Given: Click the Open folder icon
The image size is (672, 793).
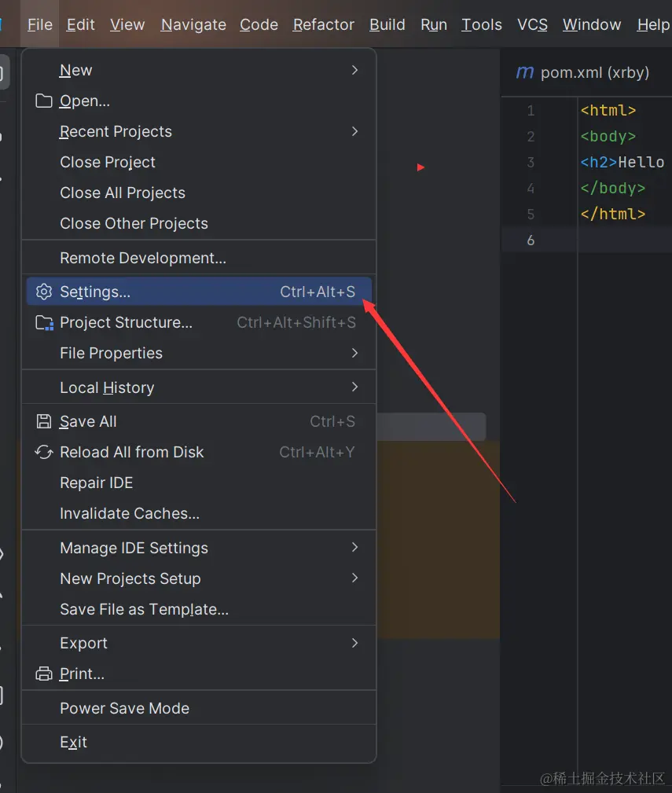Looking at the screenshot, I should tap(44, 101).
